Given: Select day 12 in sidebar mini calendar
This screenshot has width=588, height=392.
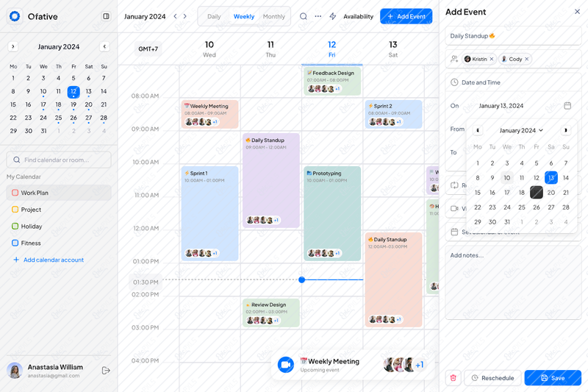Looking at the screenshot, I should coord(73,91).
